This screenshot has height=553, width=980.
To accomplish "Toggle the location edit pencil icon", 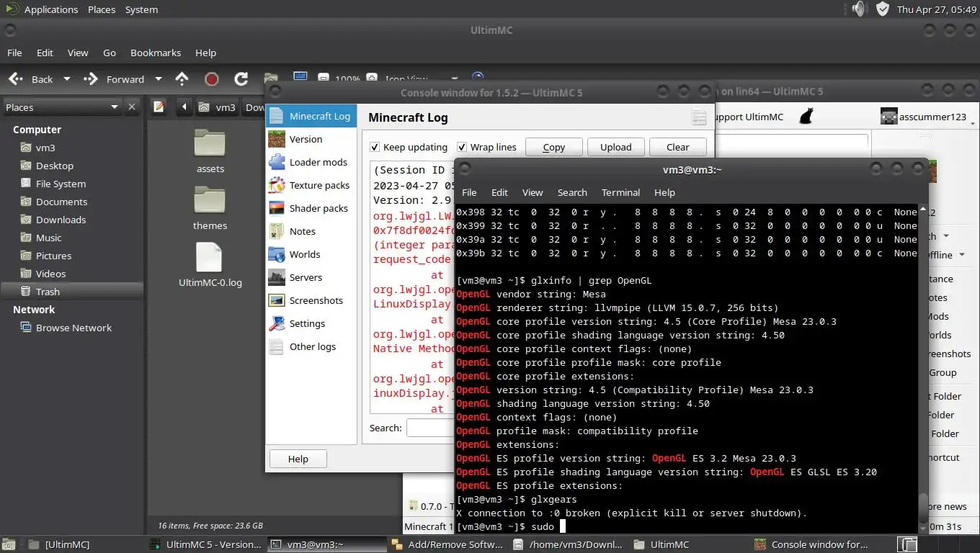I will pyautogui.click(x=159, y=107).
